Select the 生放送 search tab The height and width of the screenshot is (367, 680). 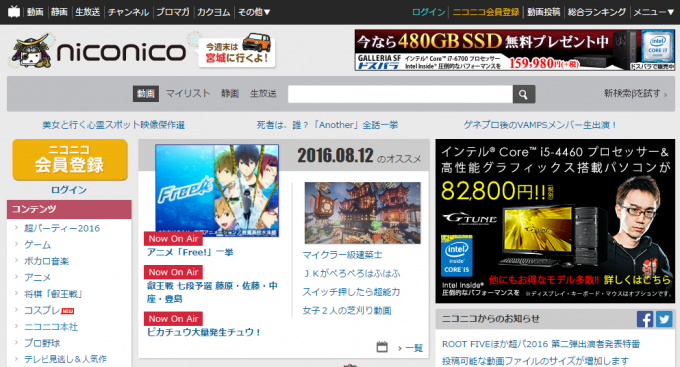point(263,93)
